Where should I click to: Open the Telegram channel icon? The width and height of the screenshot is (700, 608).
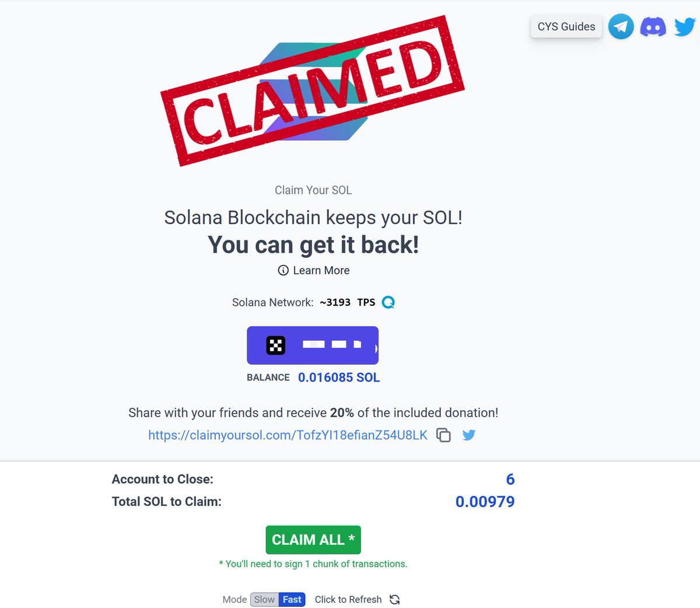[621, 27]
